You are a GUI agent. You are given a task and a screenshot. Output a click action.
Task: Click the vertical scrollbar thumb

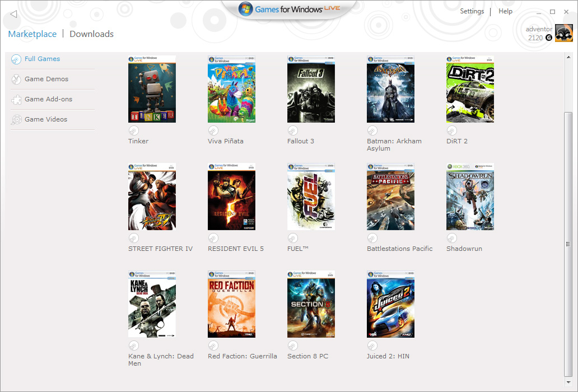tap(568, 244)
